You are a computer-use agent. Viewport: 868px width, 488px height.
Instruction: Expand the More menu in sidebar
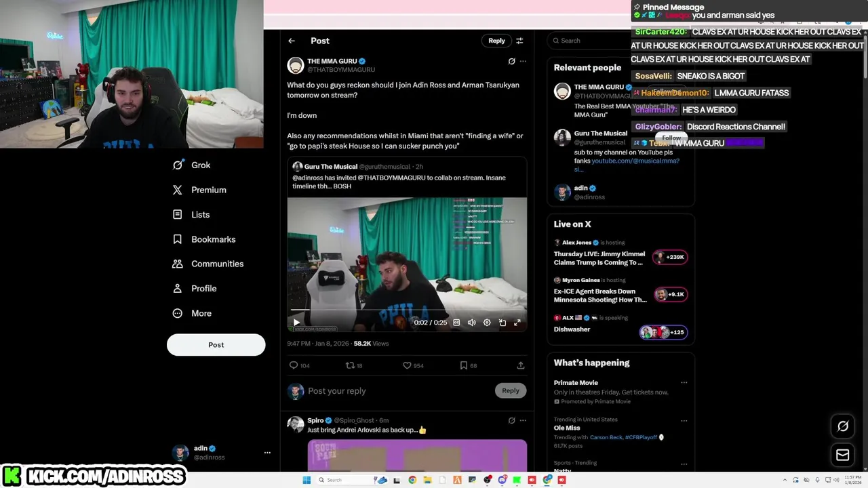click(193, 313)
